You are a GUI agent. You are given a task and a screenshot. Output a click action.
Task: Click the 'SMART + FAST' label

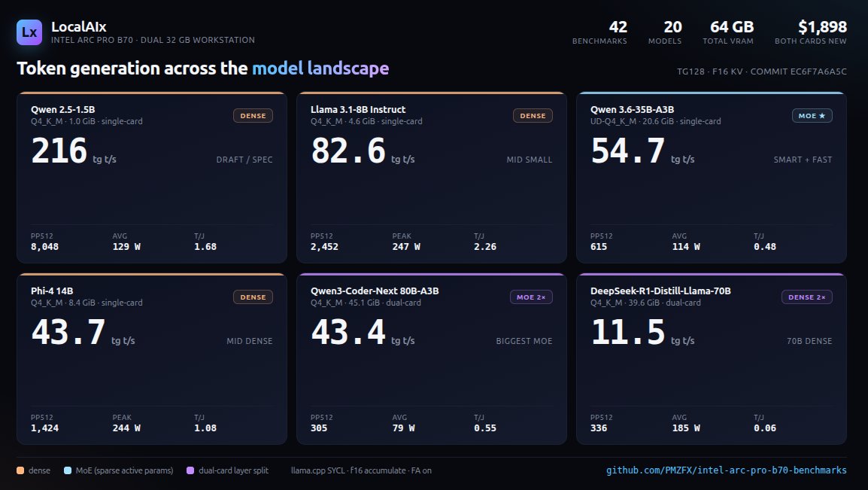click(803, 160)
